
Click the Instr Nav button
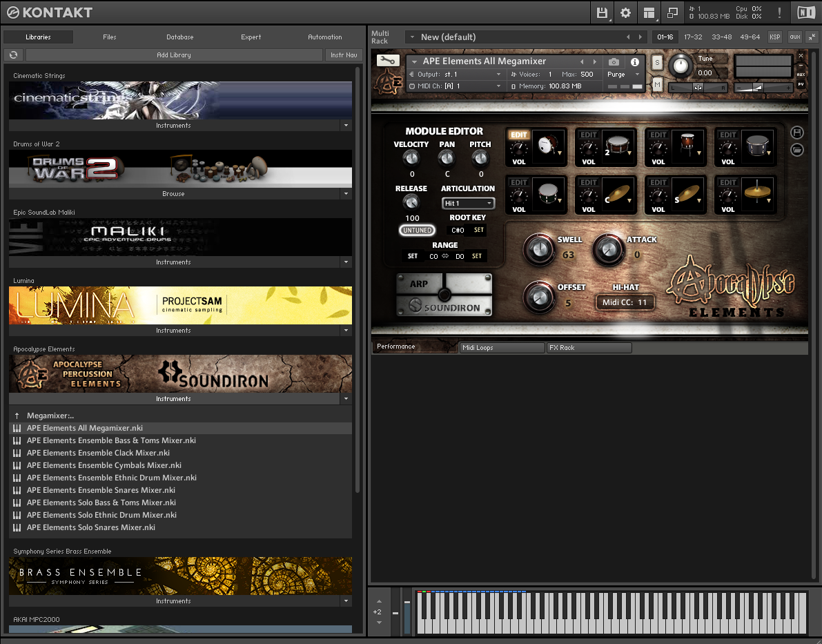(x=344, y=55)
